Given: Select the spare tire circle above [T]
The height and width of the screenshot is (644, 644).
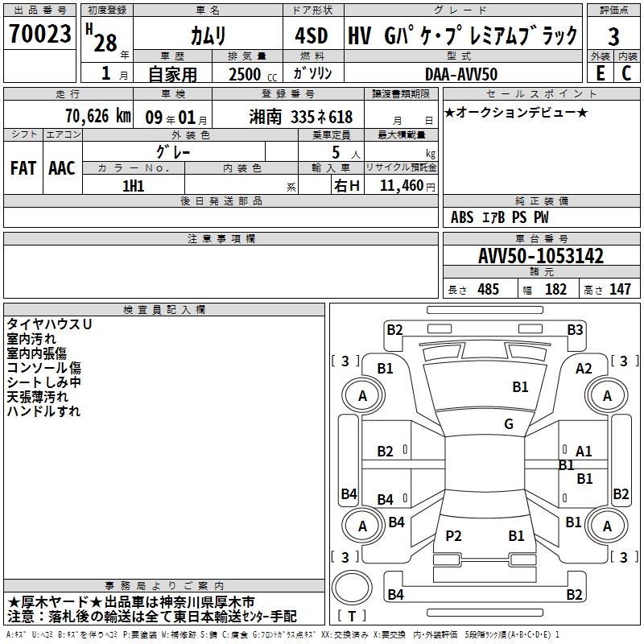Looking at the screenshot, I should (352, 588).
